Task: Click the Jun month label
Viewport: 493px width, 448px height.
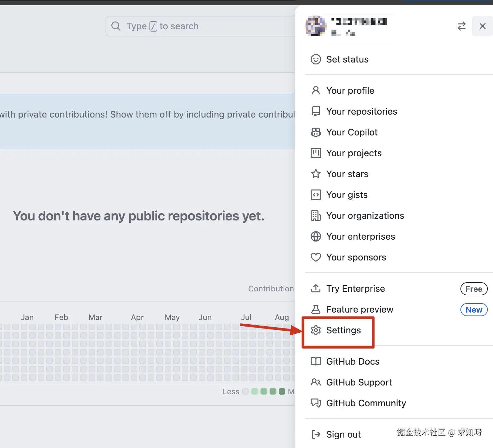Action: pos(205,317)
